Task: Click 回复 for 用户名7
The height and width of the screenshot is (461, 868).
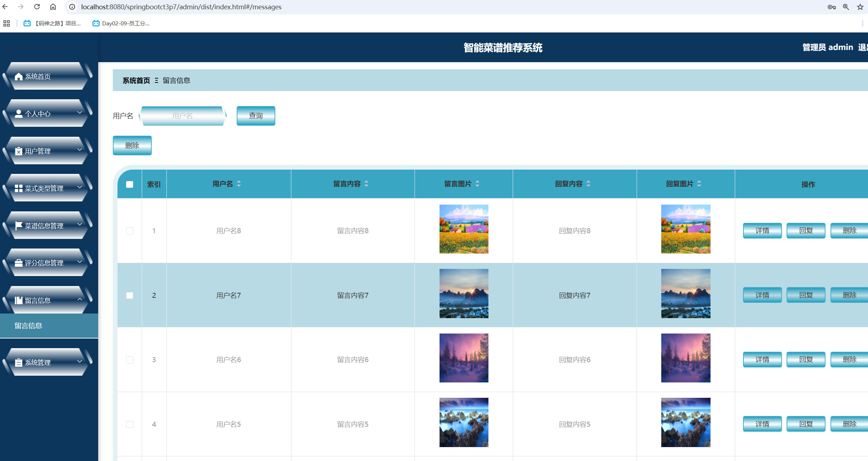Action: [x=806, y=295]
